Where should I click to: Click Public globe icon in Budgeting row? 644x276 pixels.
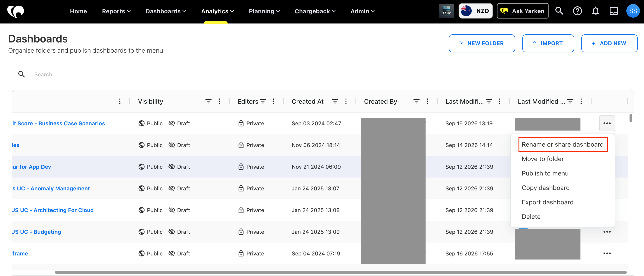click(142, 232)
